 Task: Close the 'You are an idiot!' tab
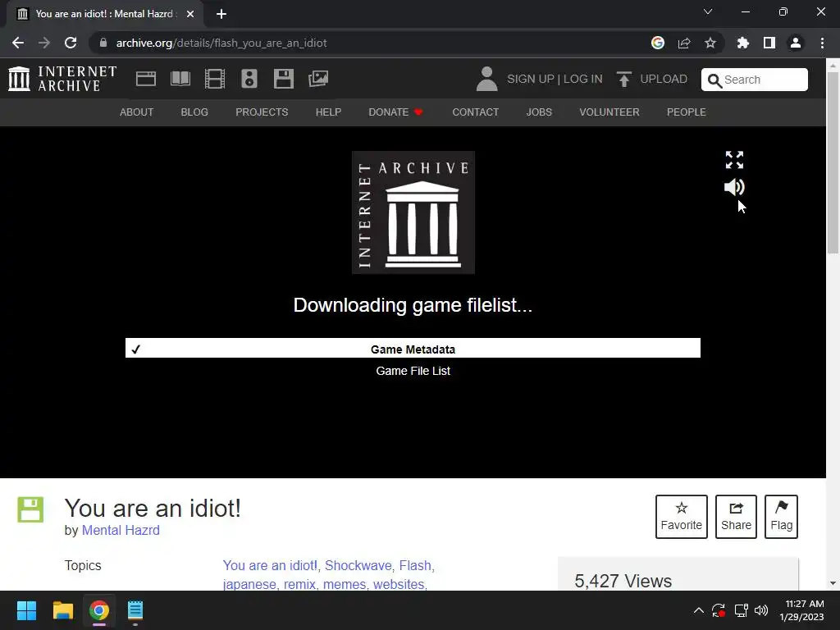190,14
